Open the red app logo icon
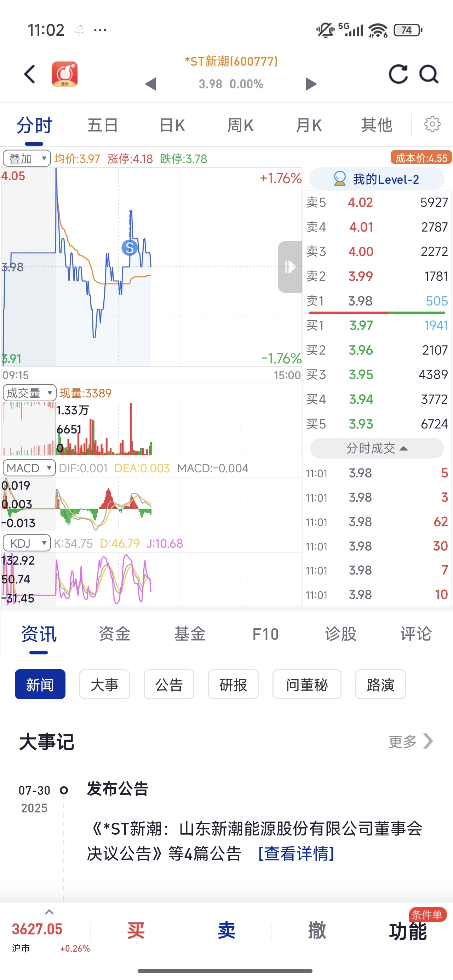Image resolution: width=453 pixels, height=980 pixels. click(65, 74)
